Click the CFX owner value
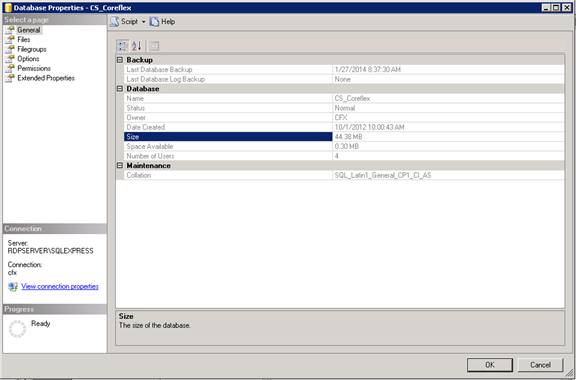This screenshot has width=576, height=380. [341, 117]
